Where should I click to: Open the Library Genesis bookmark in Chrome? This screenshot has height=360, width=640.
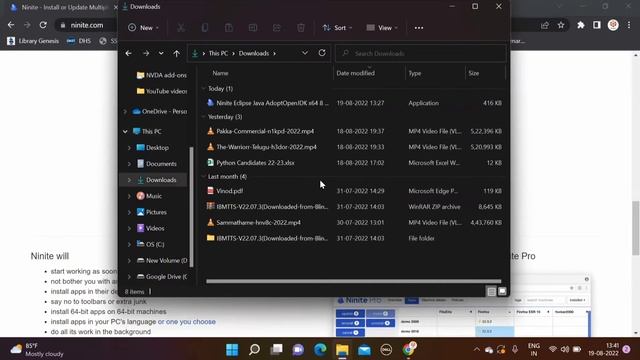[33, 41]
